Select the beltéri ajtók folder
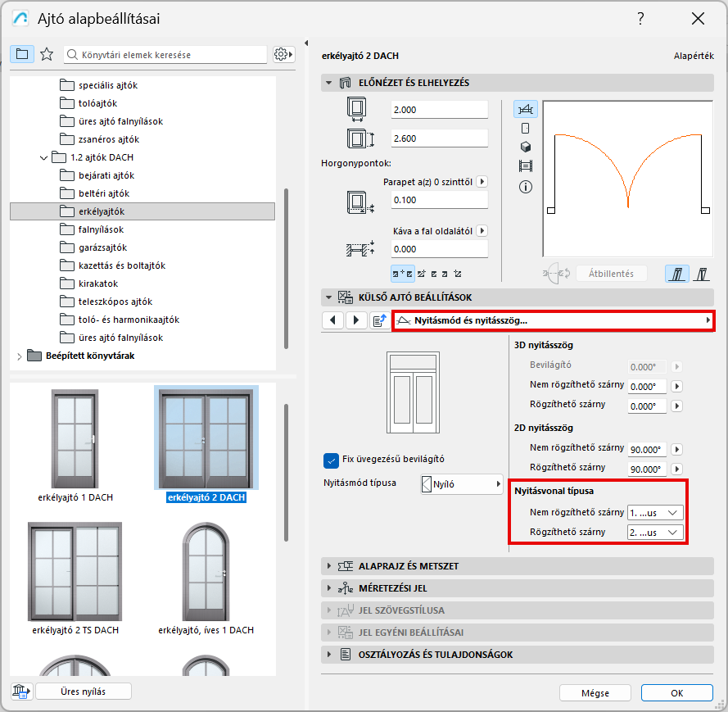Screen dimensions: 728x712 pyautogui.click(x=104, y=193)
